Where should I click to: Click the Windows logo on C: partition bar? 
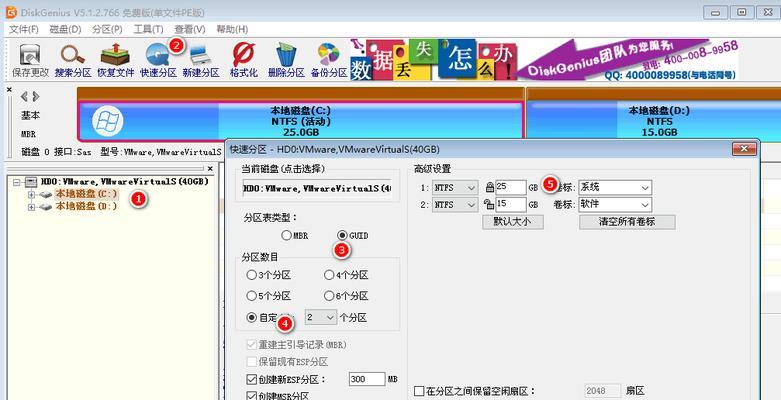(108, 121)
